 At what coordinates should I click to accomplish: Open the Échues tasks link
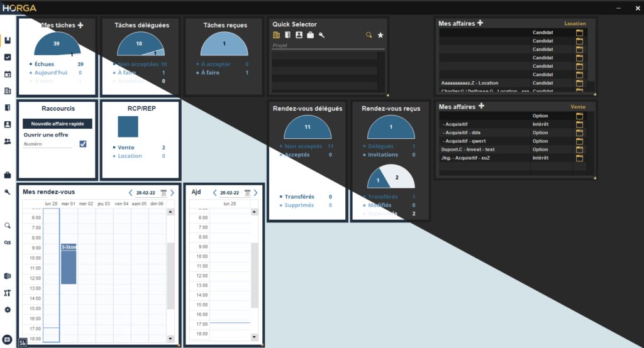[x=45, y=64]
